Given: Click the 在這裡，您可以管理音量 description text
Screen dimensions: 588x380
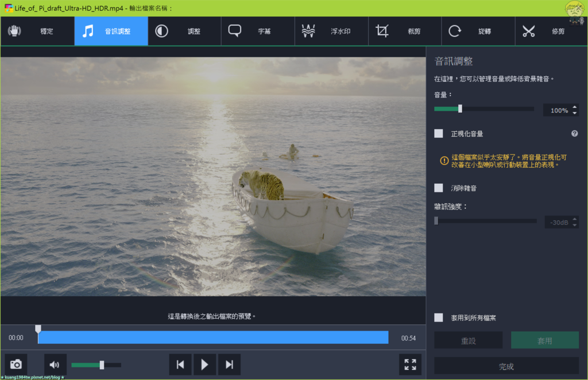Looking at the screenshot, I should 494,79.
